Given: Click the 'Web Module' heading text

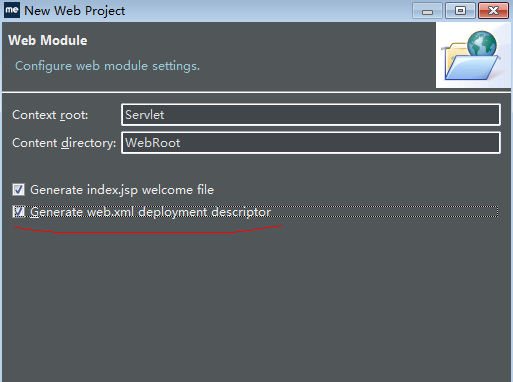Looking at the screenshot, I should pyautogui.click(x=48, y=40).
